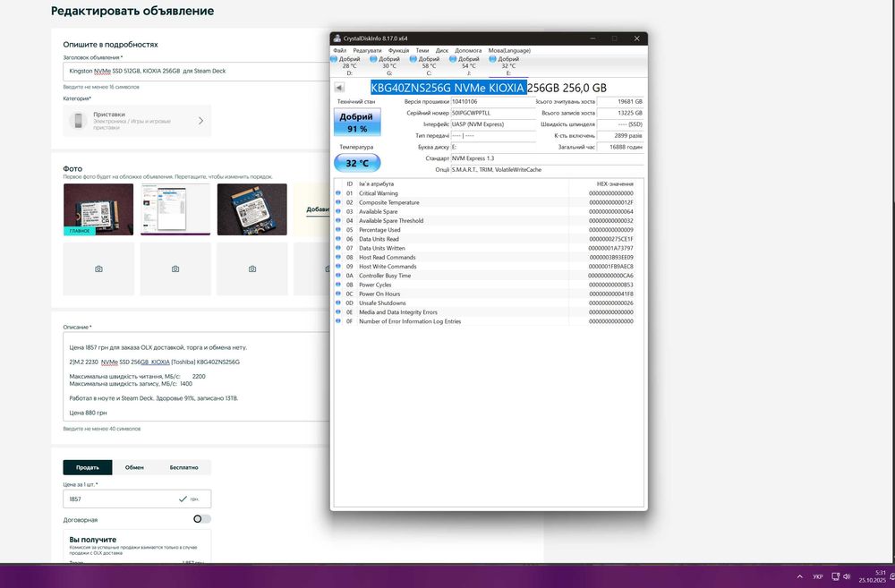This screenshot has width=895, height=588.
Task: Click third empty photo slot camera icon
Action: [x=252, y=268]
